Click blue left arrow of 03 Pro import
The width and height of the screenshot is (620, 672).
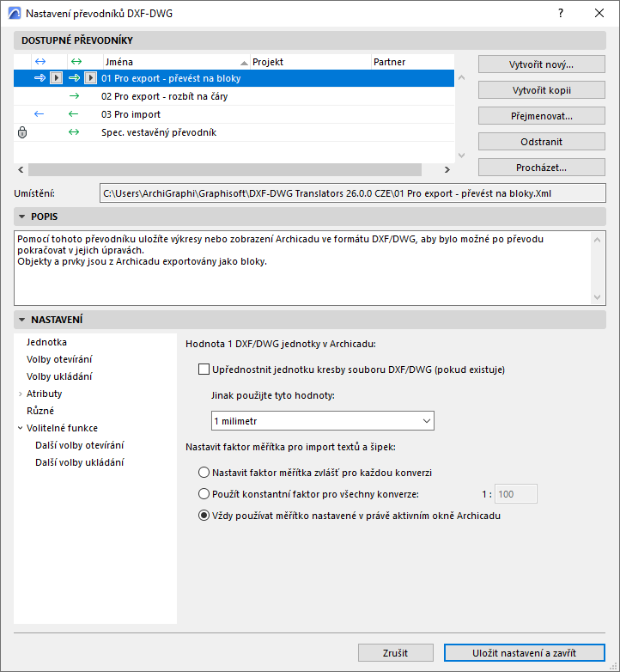tap(39, 114)
